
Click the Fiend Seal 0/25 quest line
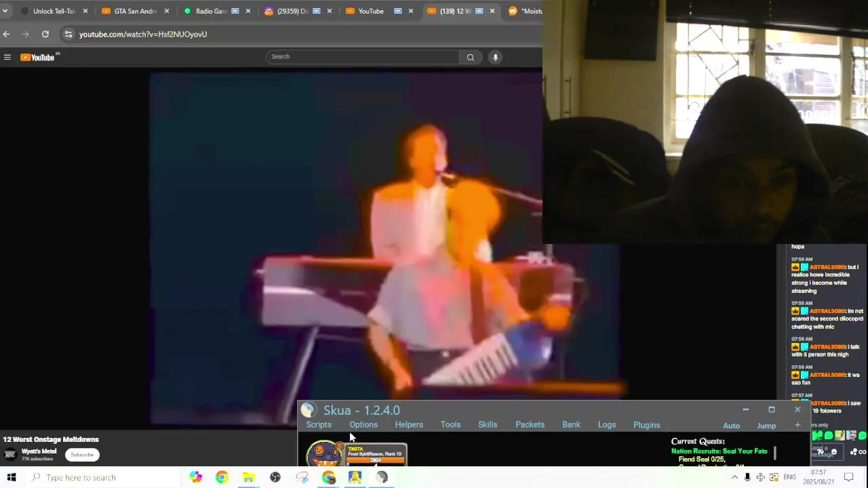702,460
